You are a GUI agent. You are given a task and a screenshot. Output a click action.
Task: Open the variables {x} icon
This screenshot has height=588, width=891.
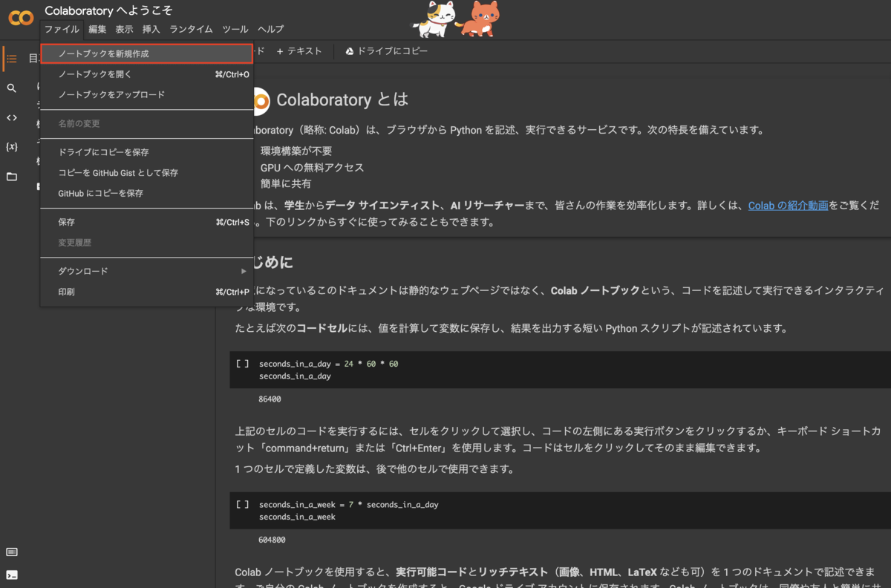pos(12,147)
